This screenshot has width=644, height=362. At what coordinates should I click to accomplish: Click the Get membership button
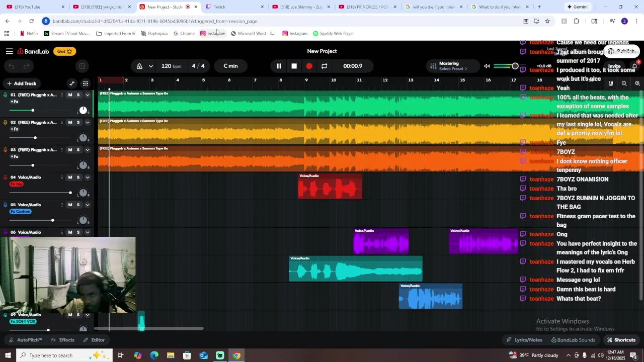64,51
